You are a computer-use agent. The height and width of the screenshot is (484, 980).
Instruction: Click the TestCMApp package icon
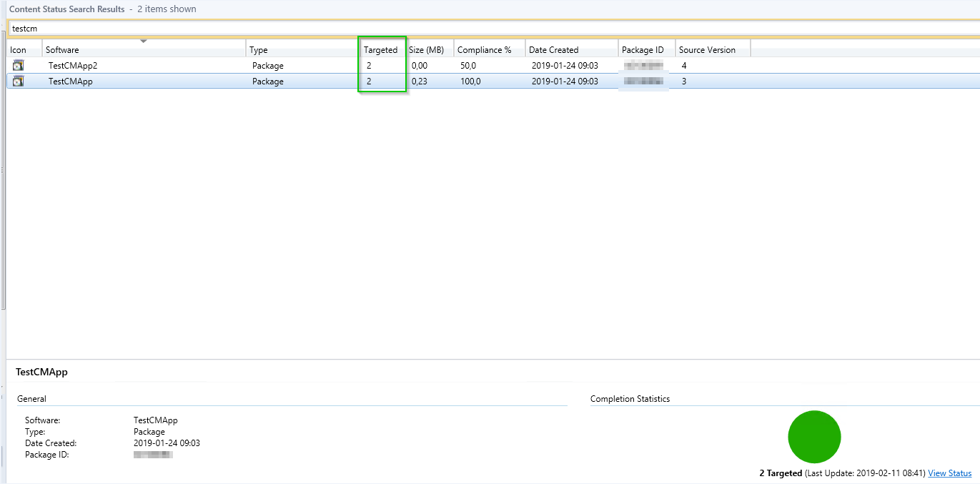click(x=18, y=82)
